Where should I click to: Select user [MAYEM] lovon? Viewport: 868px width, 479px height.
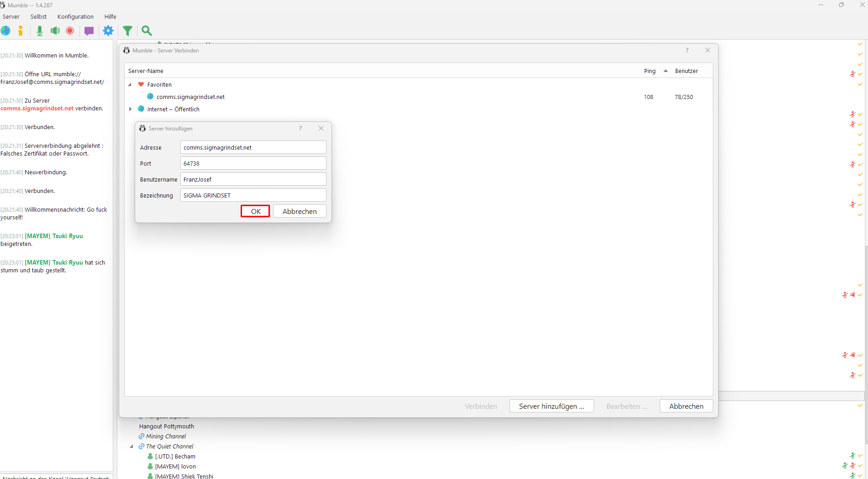tap(175, 467)
